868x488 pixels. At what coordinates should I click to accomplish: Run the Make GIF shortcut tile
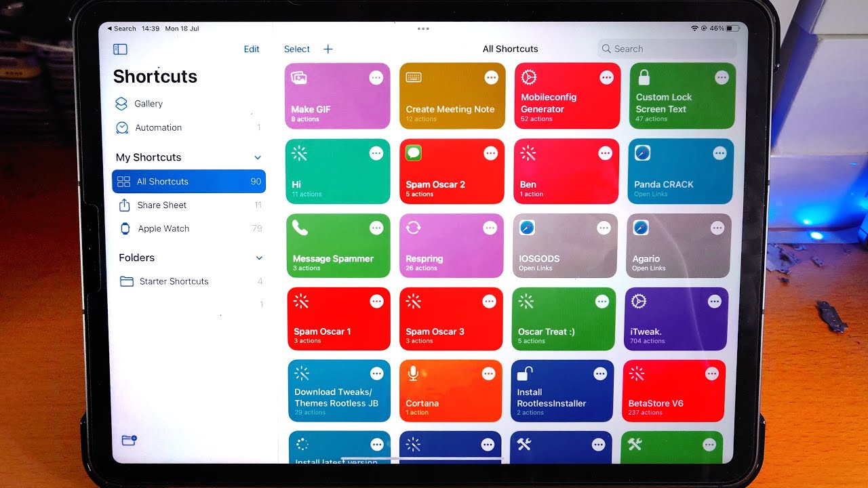(x=338, y=96)
